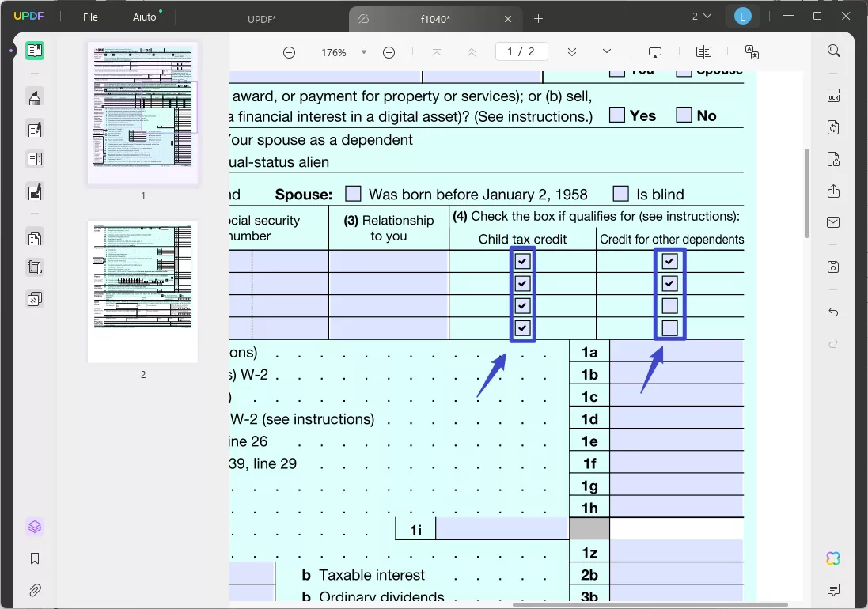
Task: Select page 2 thumbnail
Action: point(143,292)
